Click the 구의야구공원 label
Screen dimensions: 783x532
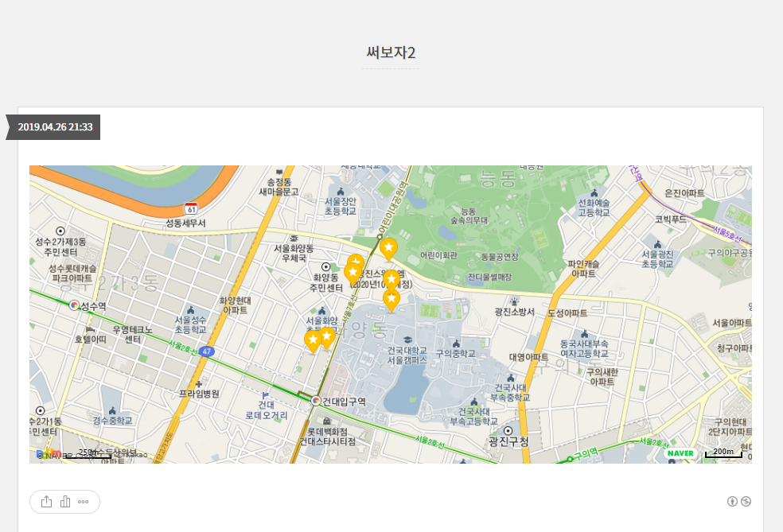pyautogui.click(x=730, y=253)
